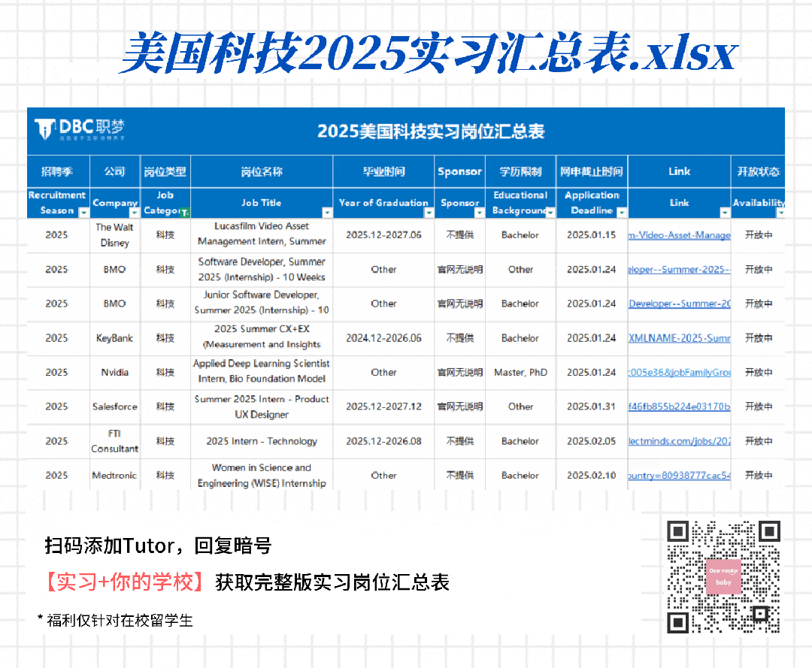Select 'Lucasfilm Video Asset Management Intern' job title

point(262,234)
